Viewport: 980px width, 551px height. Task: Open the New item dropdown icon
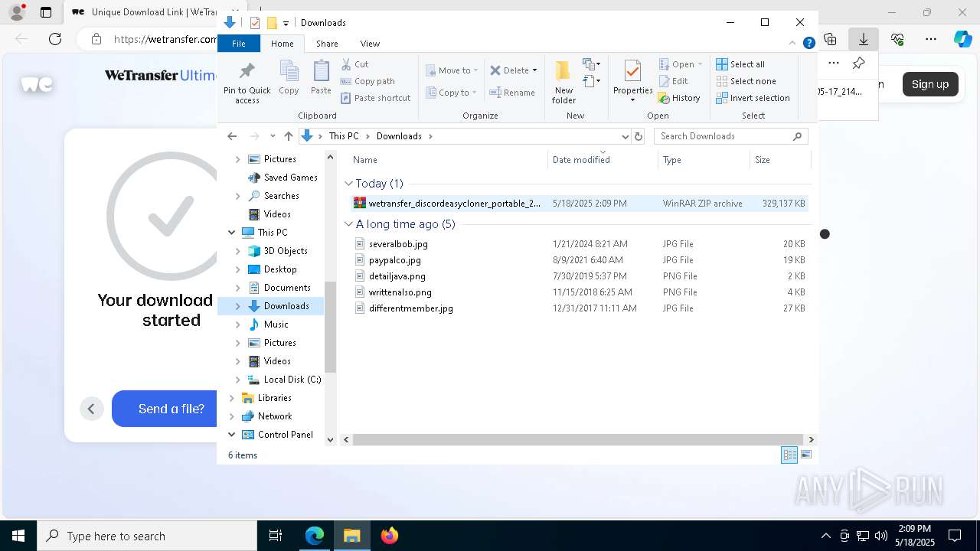tap(591, 64)
